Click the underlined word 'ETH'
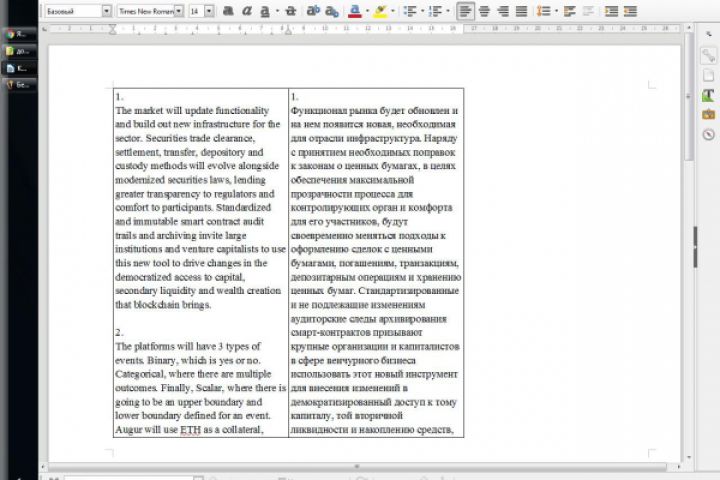The height and width of the screenshot is (480, 720). [x=191, y=430]
